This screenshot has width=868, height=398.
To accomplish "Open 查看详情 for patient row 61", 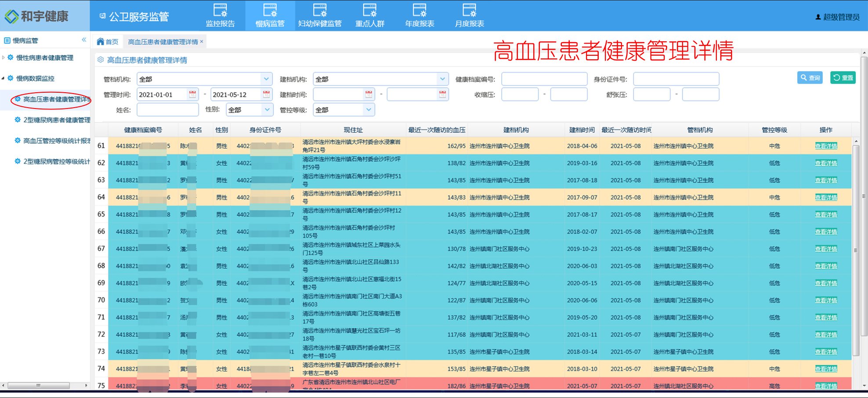I will pyautogui.click(x=826, y=145).
